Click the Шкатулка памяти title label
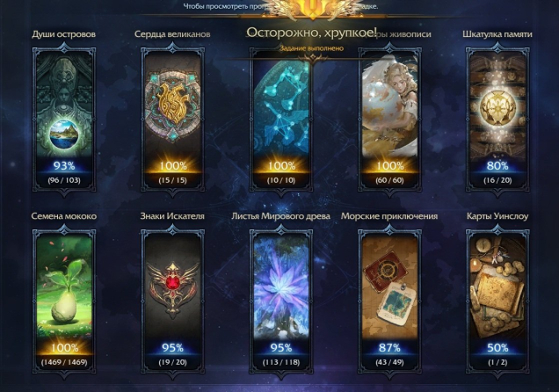The image size is (559, 392). [x=497, y=34]
